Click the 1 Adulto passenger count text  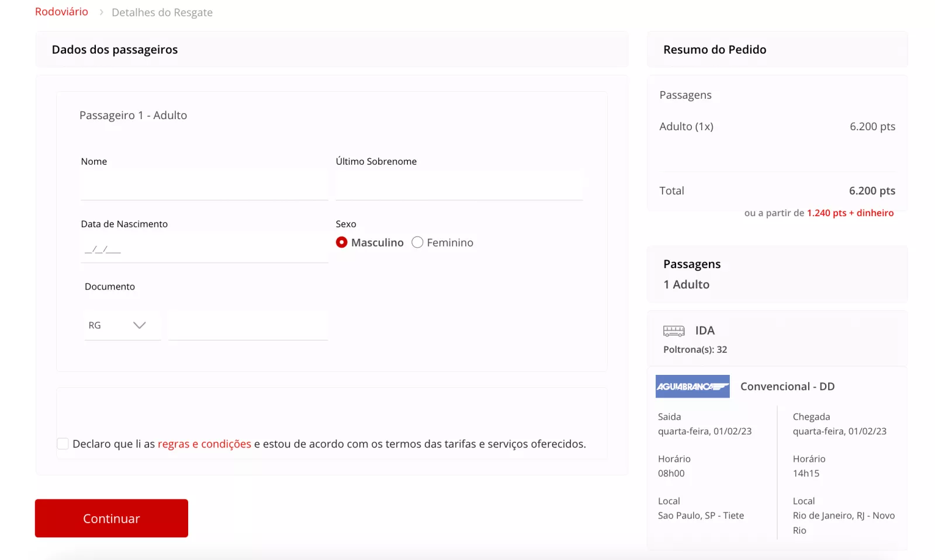pos(686,284)
